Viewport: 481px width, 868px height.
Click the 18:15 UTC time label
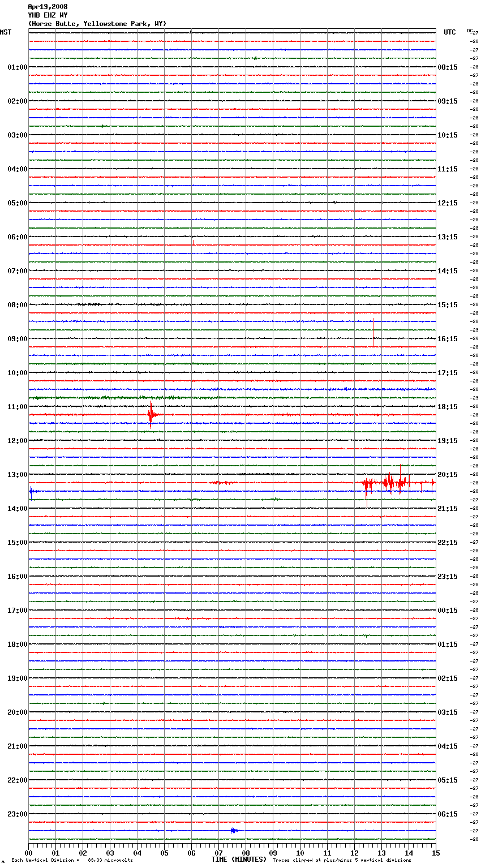448,407
